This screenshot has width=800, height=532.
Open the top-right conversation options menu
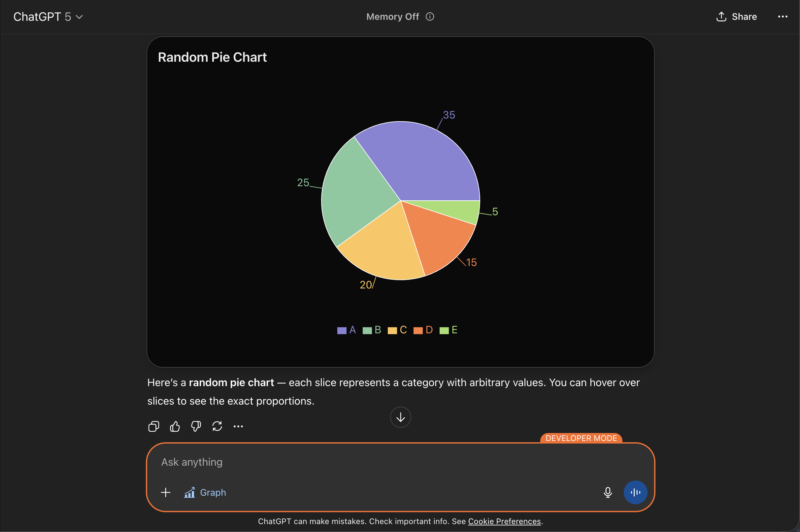coord(783,16)
